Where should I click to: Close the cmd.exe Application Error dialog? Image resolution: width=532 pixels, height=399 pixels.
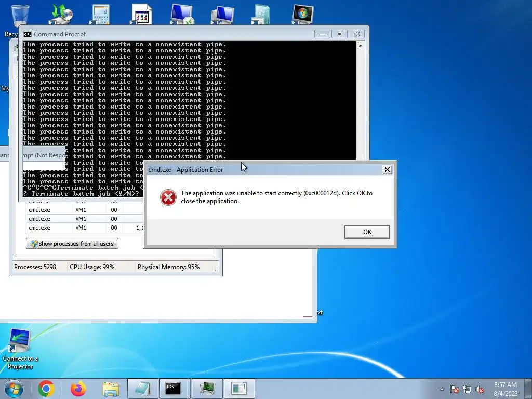pos(387,170)
